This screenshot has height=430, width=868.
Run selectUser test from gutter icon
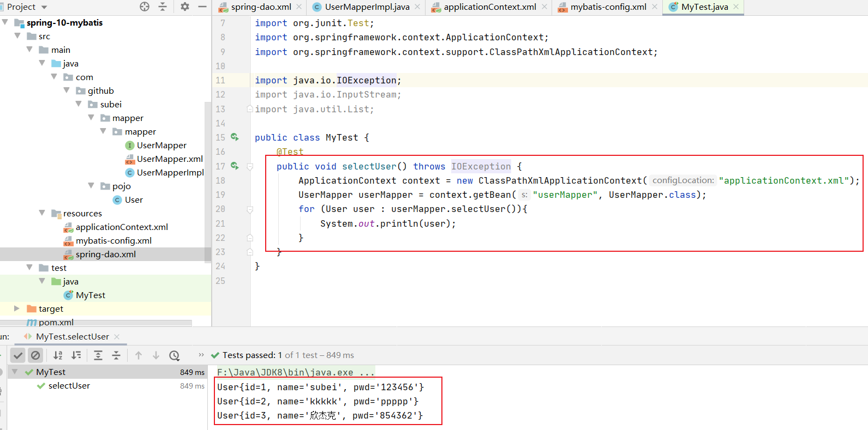[x=235, y=166]
